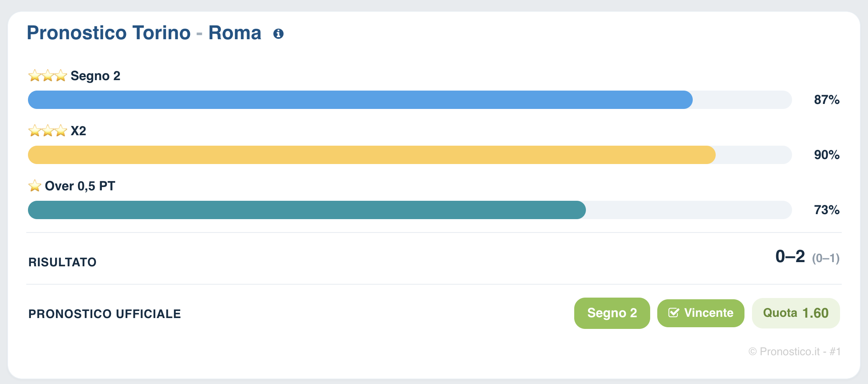Screen dimensions: 868x384
Task: Click the 0–2 final score
Action: pyautogui.click(x=790, y=256)
